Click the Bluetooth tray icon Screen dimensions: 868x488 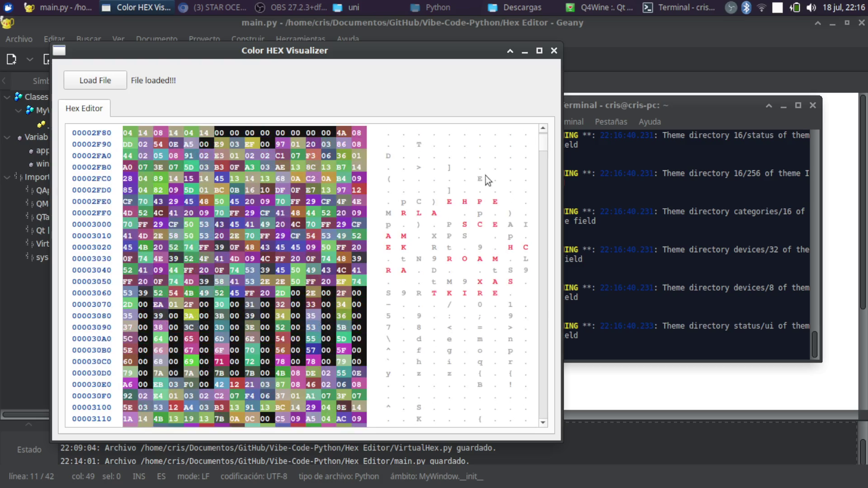(746, 7)
